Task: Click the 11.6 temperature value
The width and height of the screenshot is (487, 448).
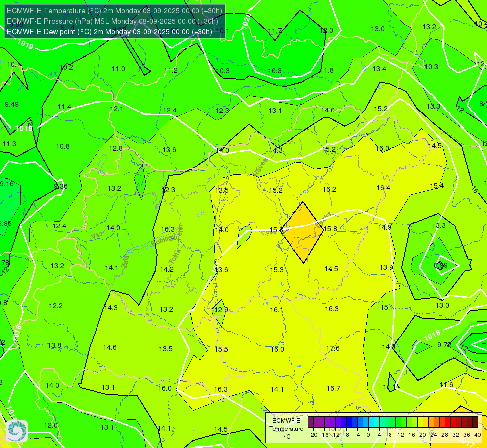Action: coord(446,385)
